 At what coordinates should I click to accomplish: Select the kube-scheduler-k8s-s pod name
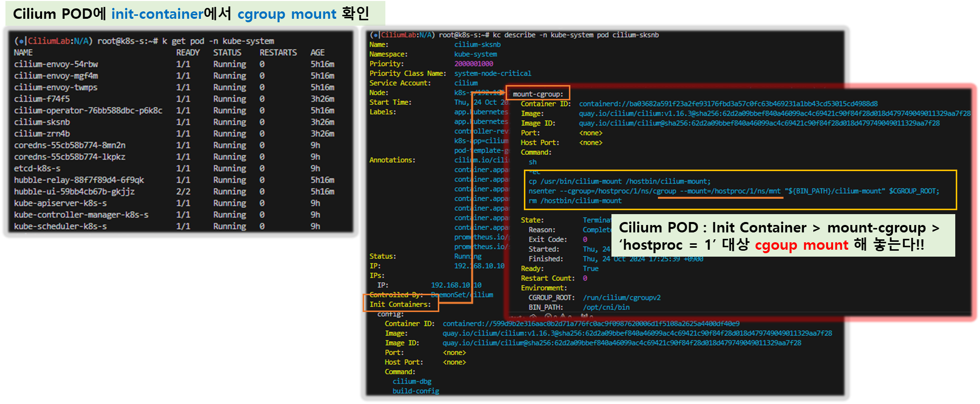tap(60, 226)
